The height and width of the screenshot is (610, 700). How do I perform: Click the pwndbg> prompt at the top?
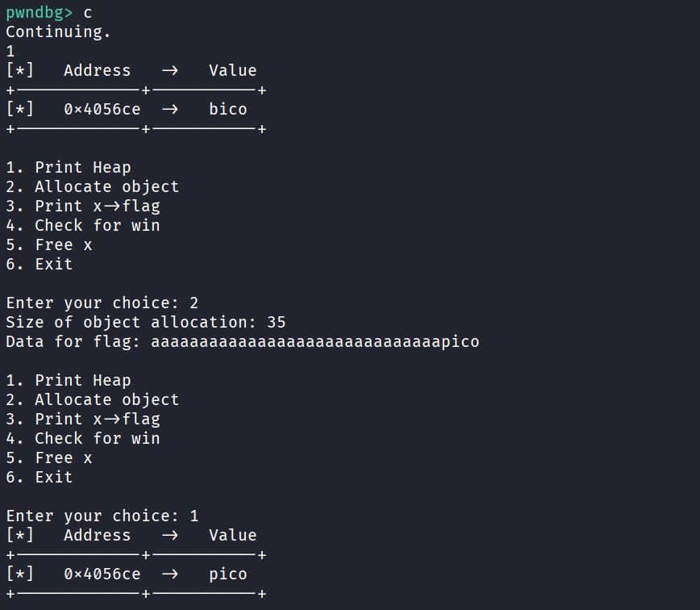[39, 13]
